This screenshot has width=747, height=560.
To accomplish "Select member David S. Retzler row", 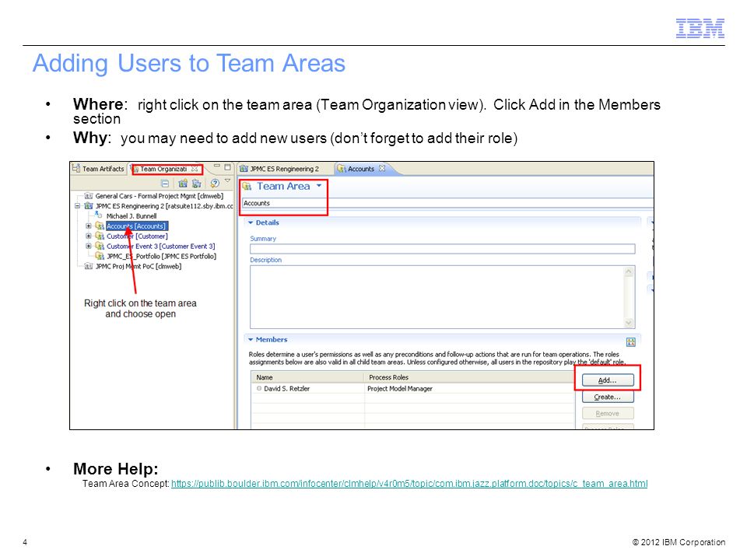I will tap(412, 389).
